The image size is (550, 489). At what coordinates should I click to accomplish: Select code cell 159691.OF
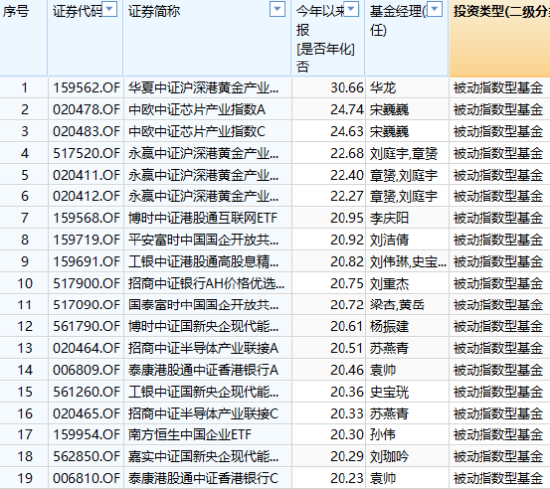(x=86, y=261)
